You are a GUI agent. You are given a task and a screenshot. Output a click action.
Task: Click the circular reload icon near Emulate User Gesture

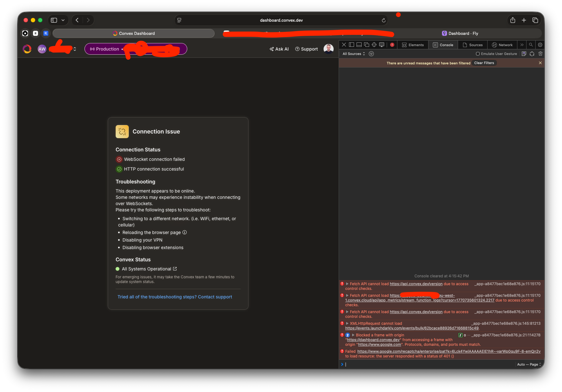532,54
